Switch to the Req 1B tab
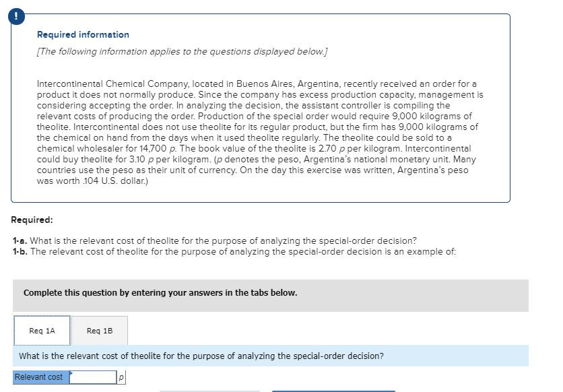 click(99, 330)
